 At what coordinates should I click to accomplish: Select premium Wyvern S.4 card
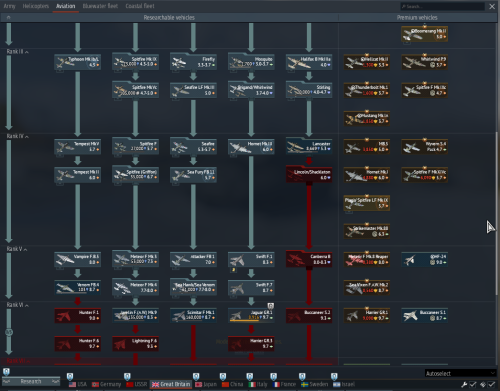coord(425,147)
